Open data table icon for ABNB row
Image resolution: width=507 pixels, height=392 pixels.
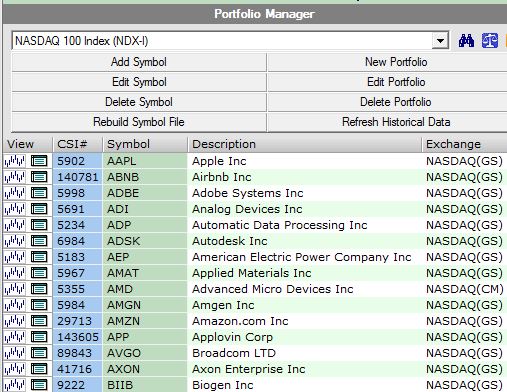[x=39, y=177]
